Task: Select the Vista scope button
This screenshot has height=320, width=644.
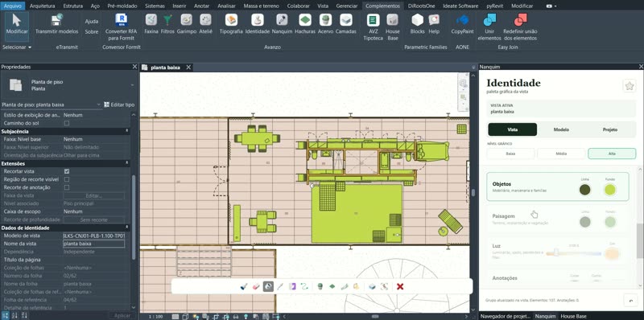Action: click(x=512, y=129)
